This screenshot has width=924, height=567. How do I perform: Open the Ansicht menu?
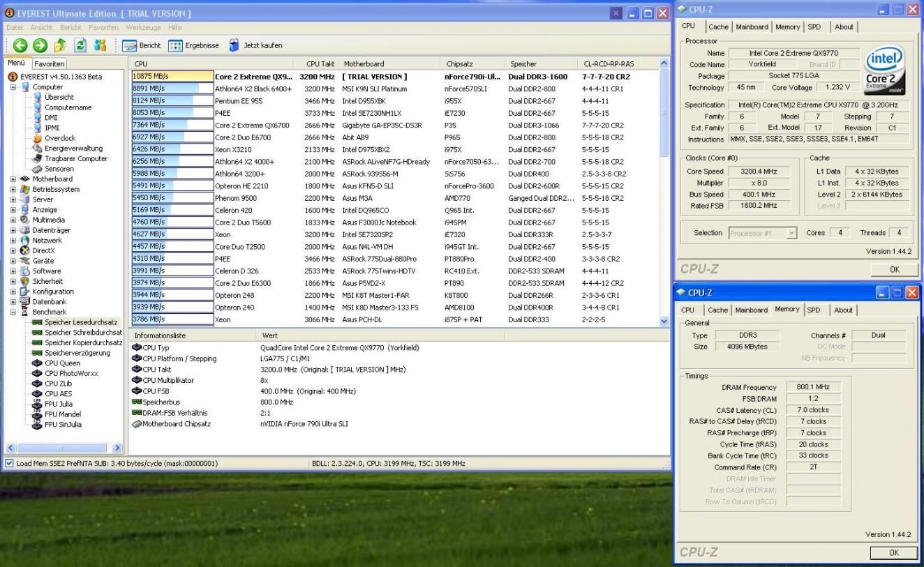(x=42, y=27)
